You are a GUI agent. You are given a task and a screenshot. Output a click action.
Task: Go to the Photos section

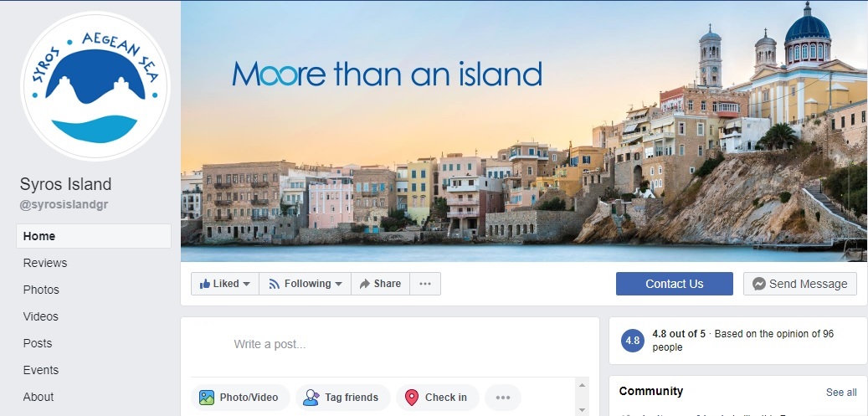(41, 290)
